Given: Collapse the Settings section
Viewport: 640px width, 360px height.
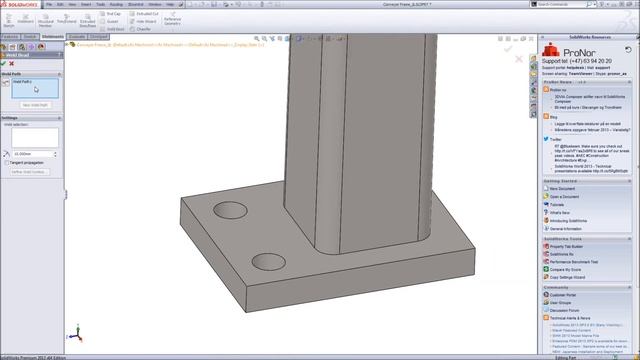Looking at the screenshot, I should 59,118.
